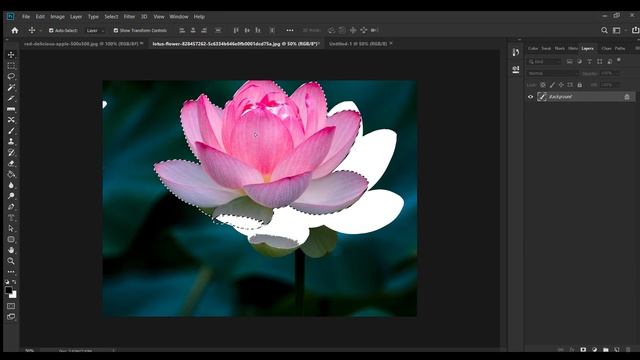Hide the Background layer with eye icon
640x360 pixels.
(x=531, y=97)
